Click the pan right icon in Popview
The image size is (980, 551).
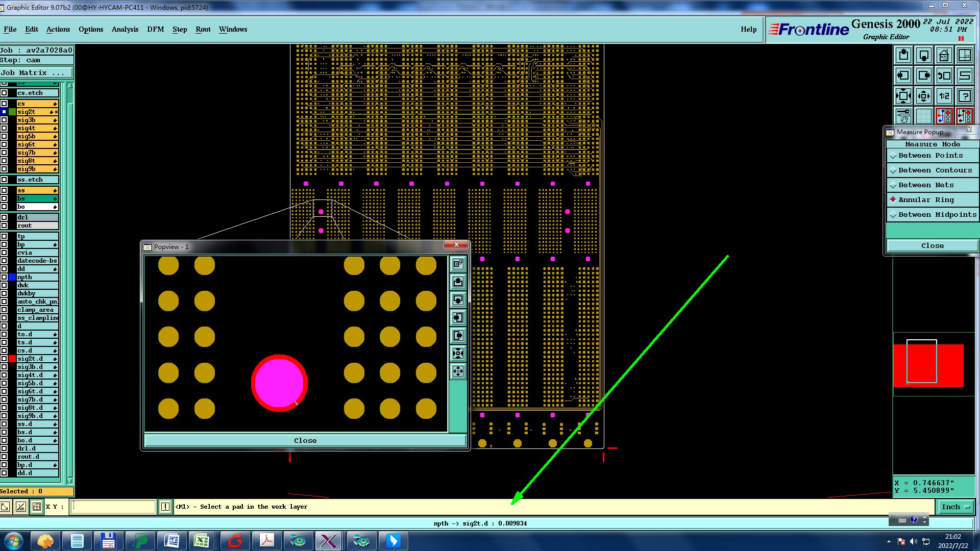[x=458, y=335]
